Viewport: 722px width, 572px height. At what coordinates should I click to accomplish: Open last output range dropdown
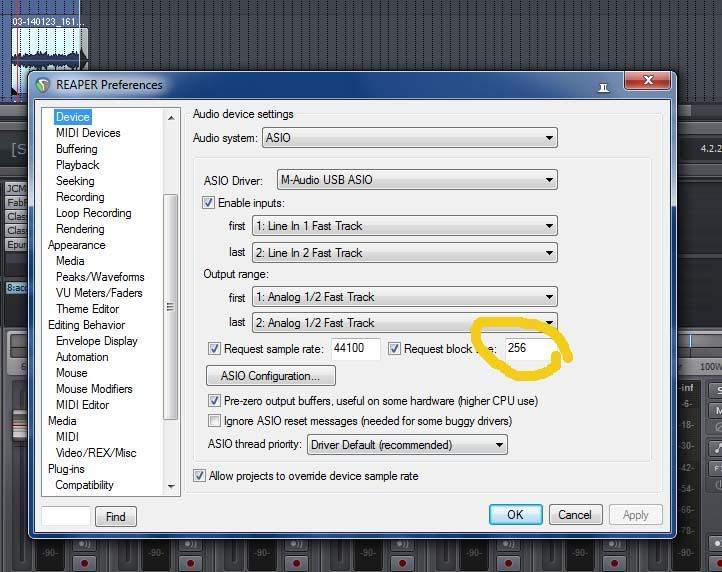405,323
